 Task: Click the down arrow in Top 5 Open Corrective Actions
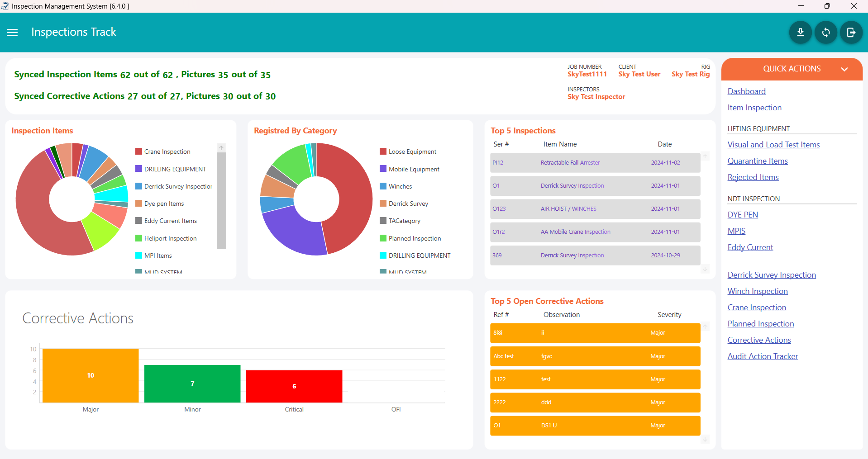(705, 439)
